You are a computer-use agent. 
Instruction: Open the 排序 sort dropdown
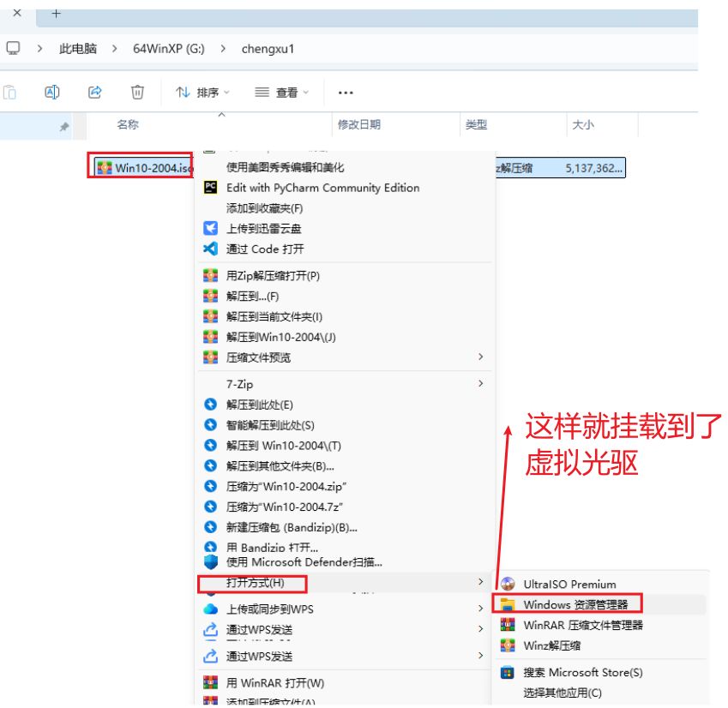pyautogui.click(x=203, y=93)
